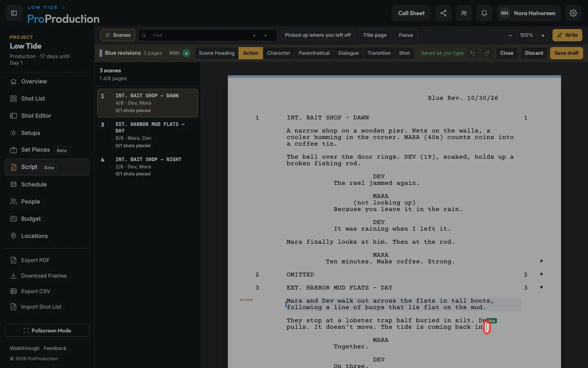
Task: Open the team members icon
Action: [464, 13]
